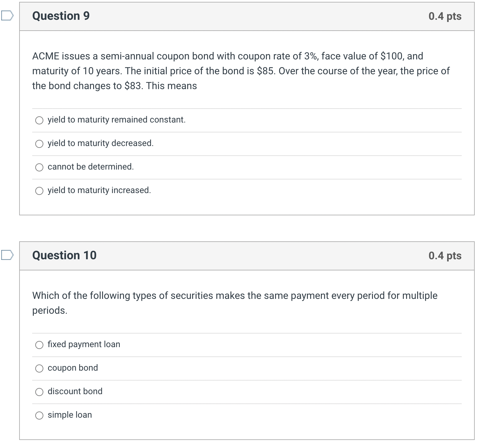Select 'yield to maturity remained constant.' option
Screen dimensions: 484x448
(x=39, y=120)
